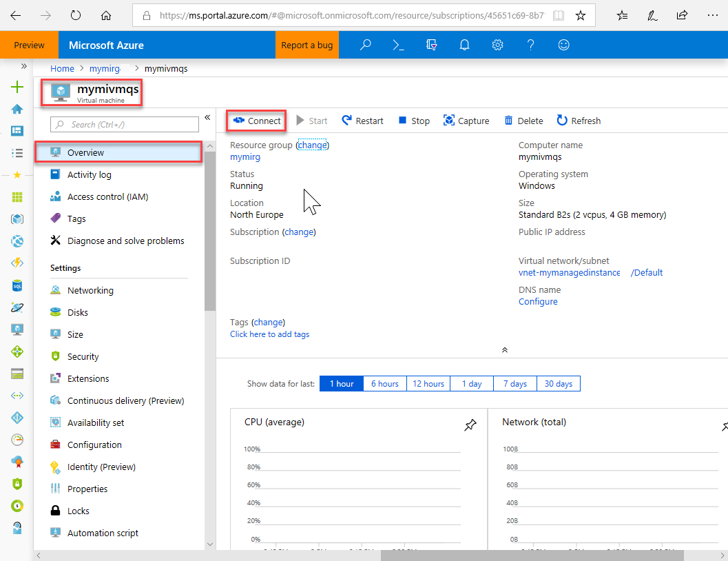Open the notifications bell icon
Image resolution: width=728 pixels, height=561 pixels.
click(x=465, y=45)
